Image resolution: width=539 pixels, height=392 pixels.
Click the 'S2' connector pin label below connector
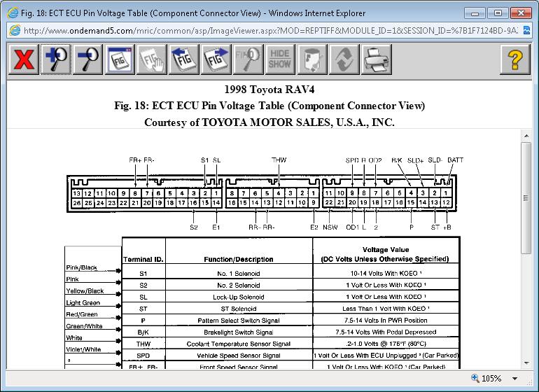point(193,227)
